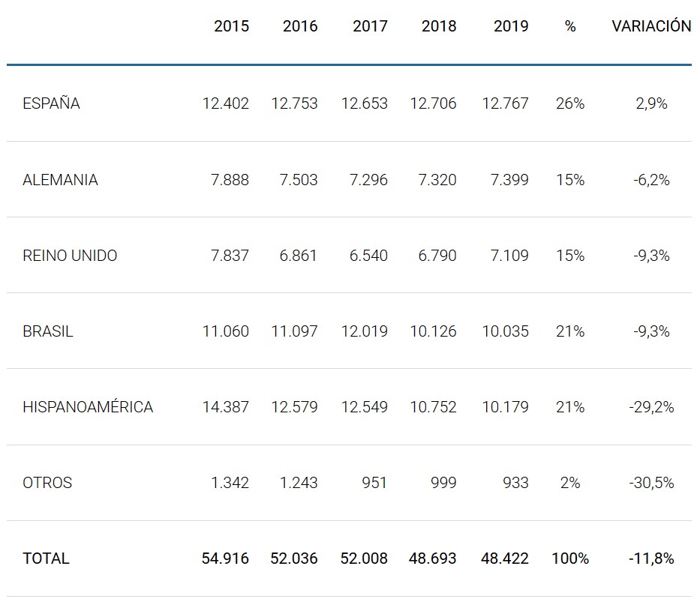Select Brasil's 2017 value 12.019

365,331
